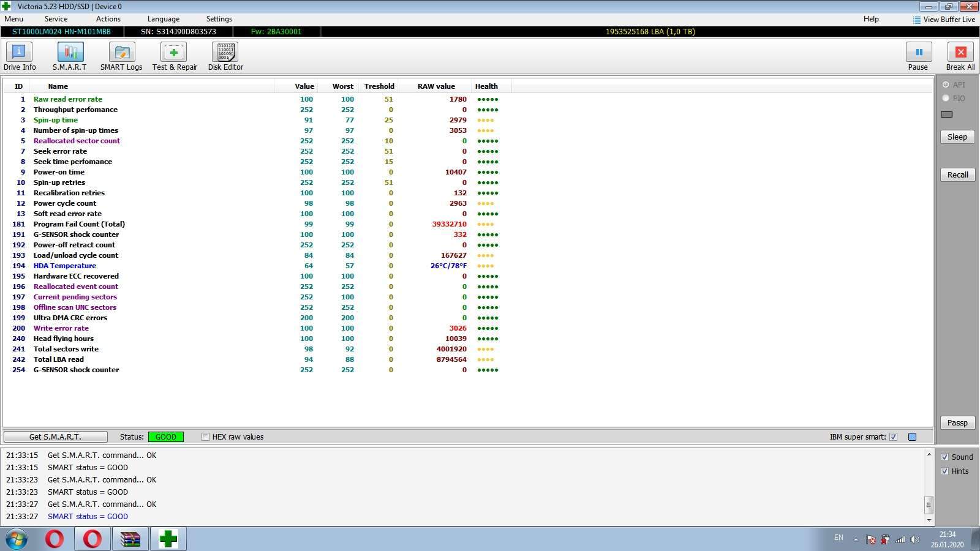The image size is (980, 551).
Task: Open View Buffer Live
Action: click(944, 20)
